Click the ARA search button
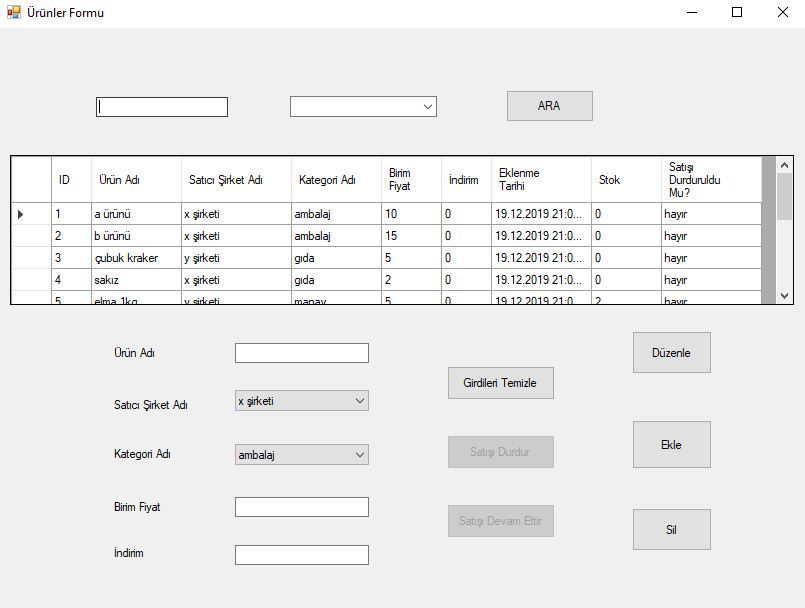 click(x=549, y=105)
